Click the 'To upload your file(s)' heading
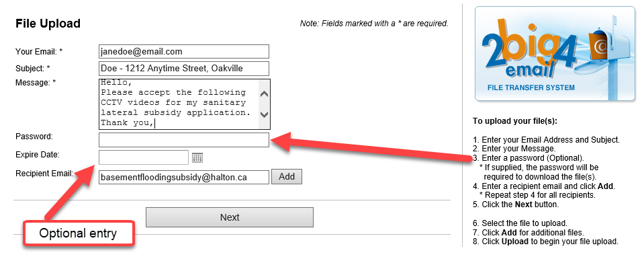The height and width of the screenshot is (259, 644). pyautogui.click(x=515, y=121)
